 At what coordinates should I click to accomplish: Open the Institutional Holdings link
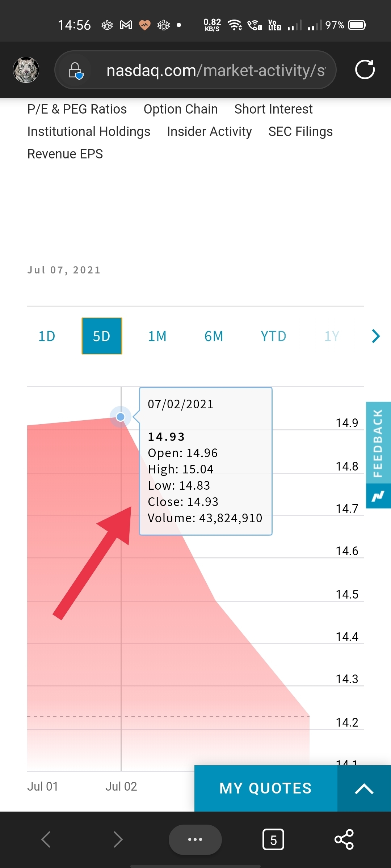point(89,132)
